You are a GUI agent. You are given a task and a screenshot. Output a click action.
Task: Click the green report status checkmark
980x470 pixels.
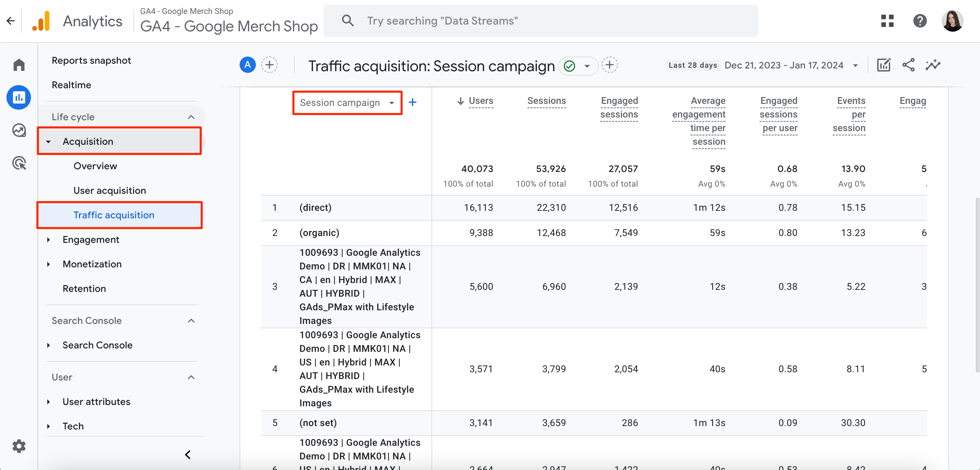pos(569,66)
